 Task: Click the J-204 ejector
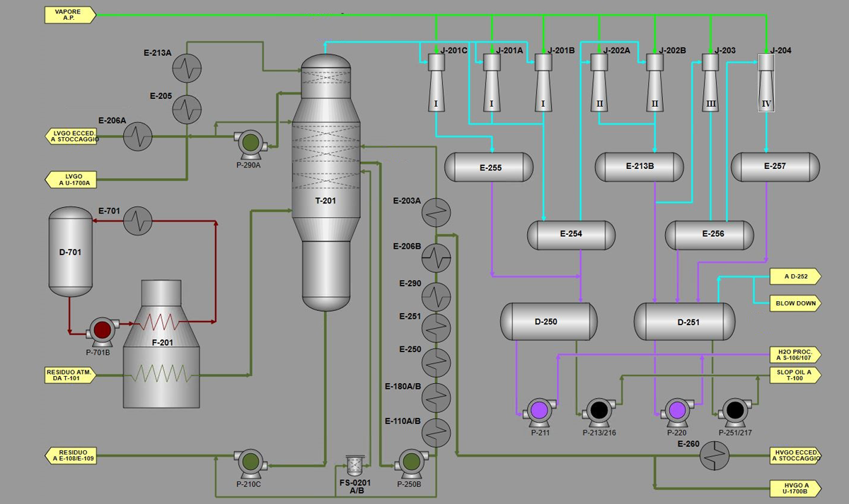click(x=766, y=82)
